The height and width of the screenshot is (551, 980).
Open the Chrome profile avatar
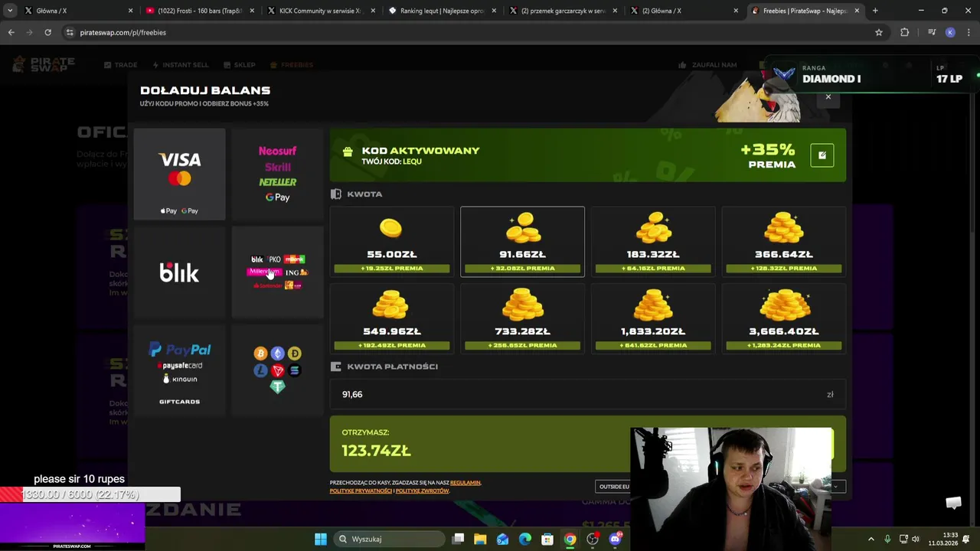(x=950, y=32)
